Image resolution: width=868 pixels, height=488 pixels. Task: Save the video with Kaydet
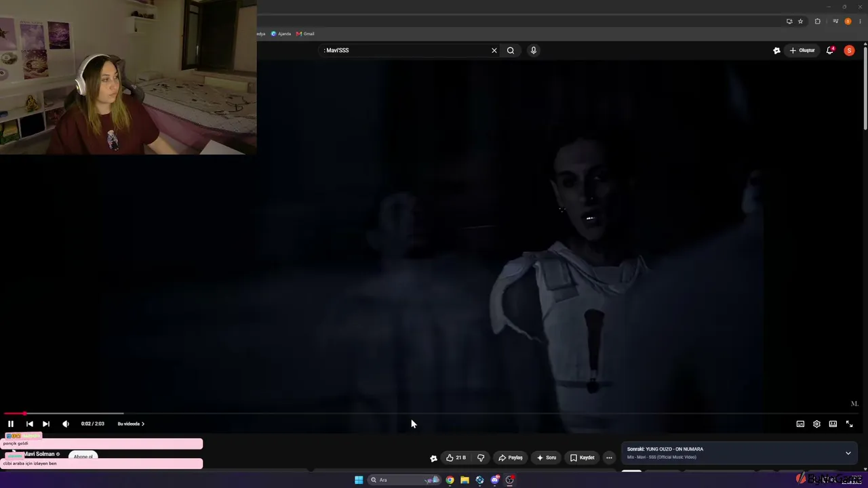[583, 457]
